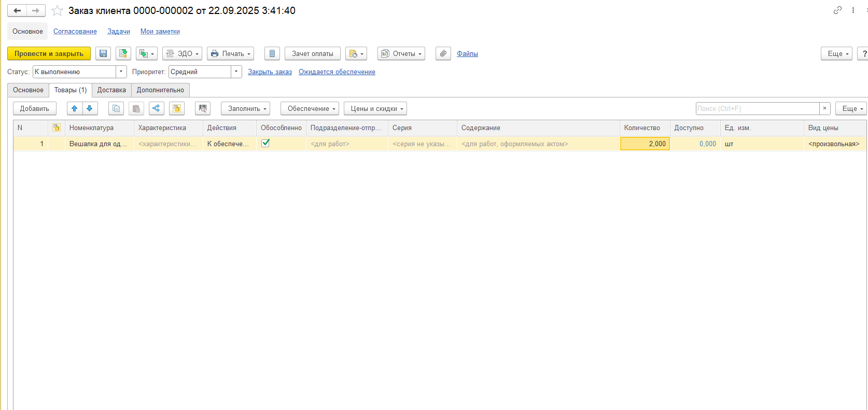Expand the Обеспечение dropdown menu

310,108
